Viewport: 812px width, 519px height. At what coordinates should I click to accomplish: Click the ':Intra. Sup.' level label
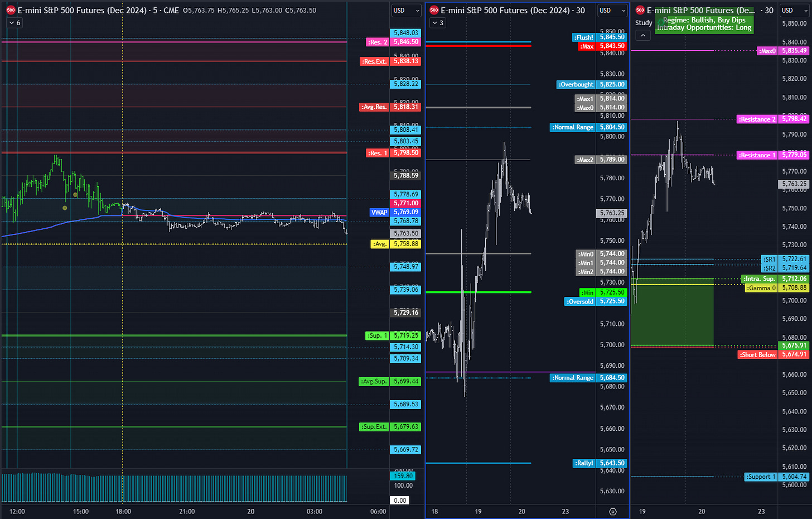click(760, 279)
